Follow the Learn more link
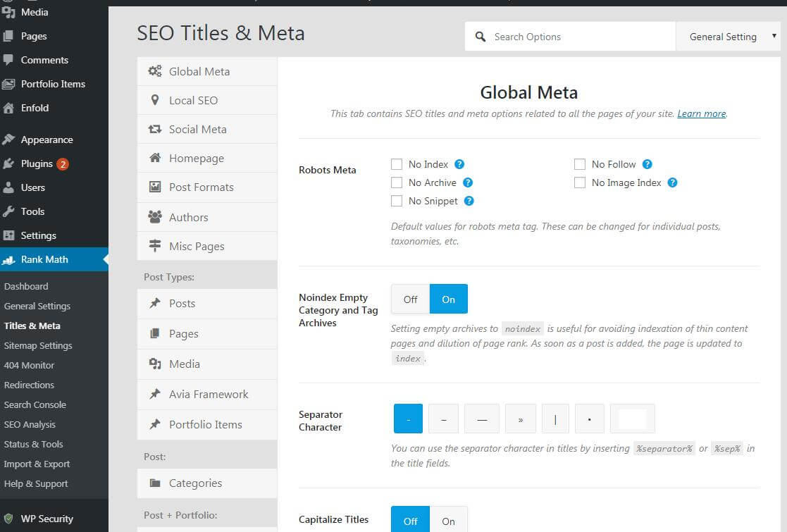The width and height of the screenshot is (787, 532). pyautogui.click(x=701, y=113)
